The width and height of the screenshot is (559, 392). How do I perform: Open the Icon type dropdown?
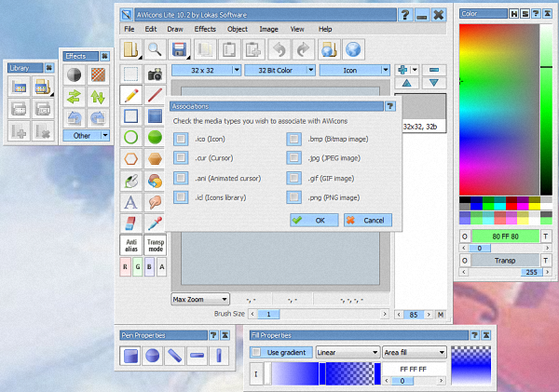click(354, 70)
